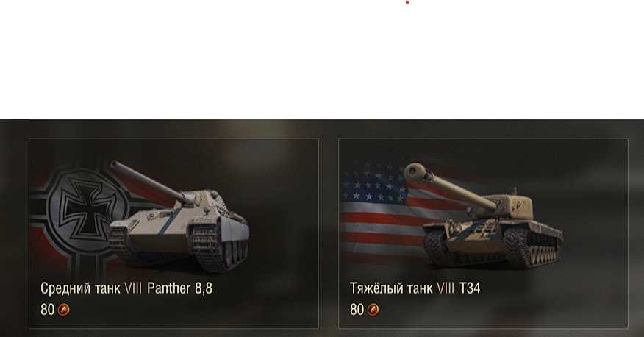This screenshot has width=644, height=337.
Task: Select the Panther 8,8 tank image
Action: [x=179, y=216]
